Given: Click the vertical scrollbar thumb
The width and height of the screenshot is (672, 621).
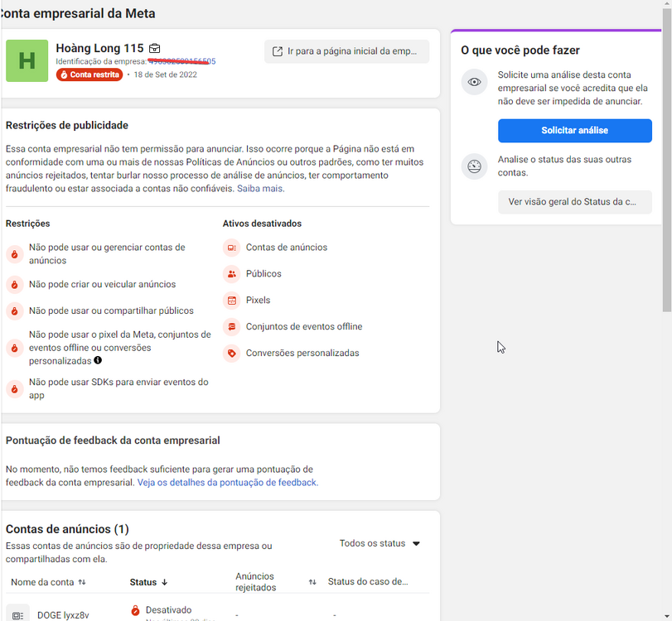Looking at the screenshot, I should (x=667, y=160).
